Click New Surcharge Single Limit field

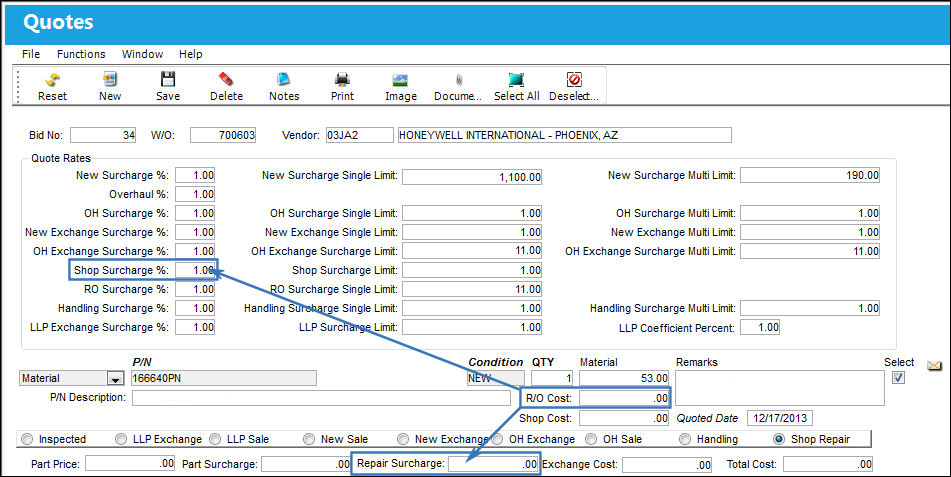[472, 177]
